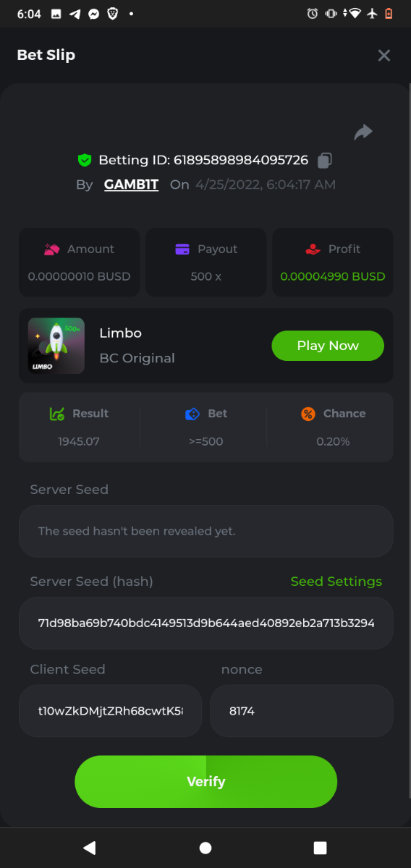Tap the green verified shield icon

[85, 160]
